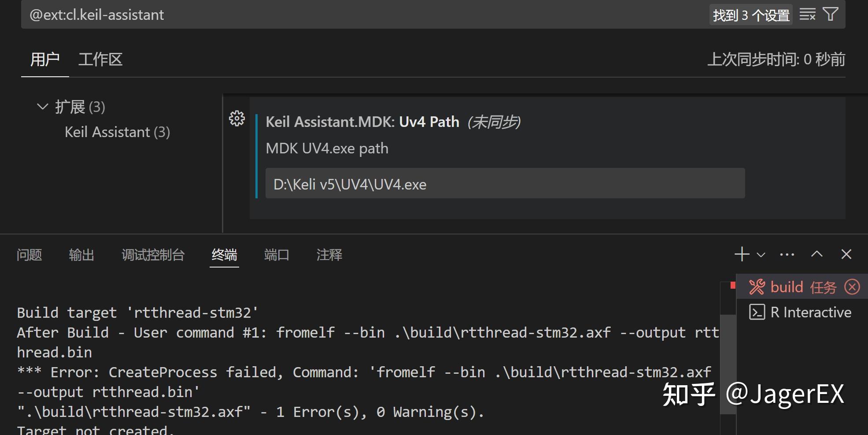This screenshot has height=435, width=868.
Task: Click the clear settings search input icon
Action: click(807, 15)
